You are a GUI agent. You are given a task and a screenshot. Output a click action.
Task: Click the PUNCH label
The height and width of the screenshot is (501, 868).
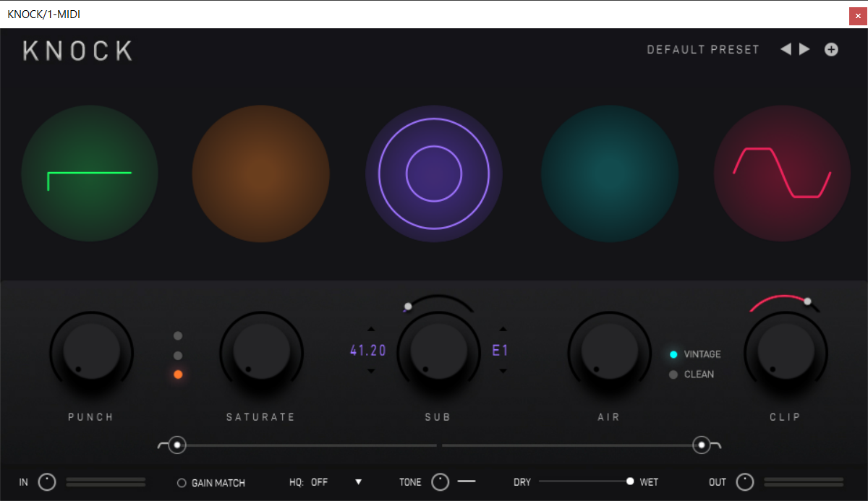(x=91, y=417)
